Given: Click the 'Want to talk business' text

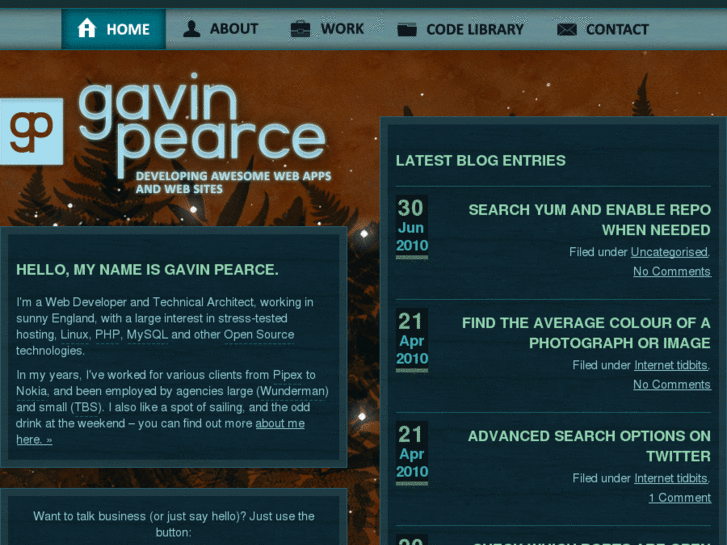Looking at the screenshot, I should pyautogui.click(x=174, y=524).
